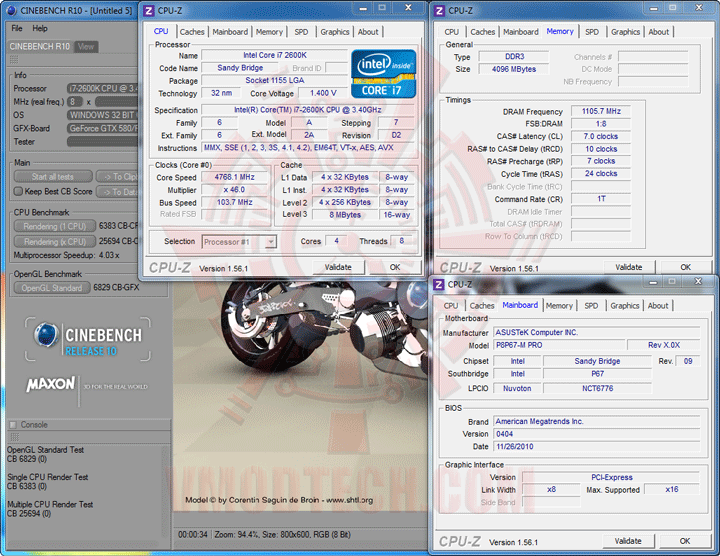Click the Core Voltage value 1.400 V

323,93
